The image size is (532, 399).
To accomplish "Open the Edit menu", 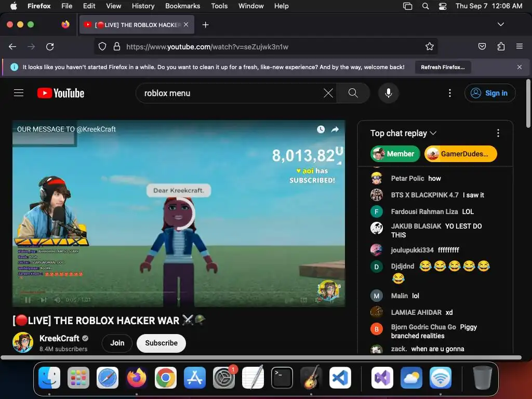I will tap(89, 6).
